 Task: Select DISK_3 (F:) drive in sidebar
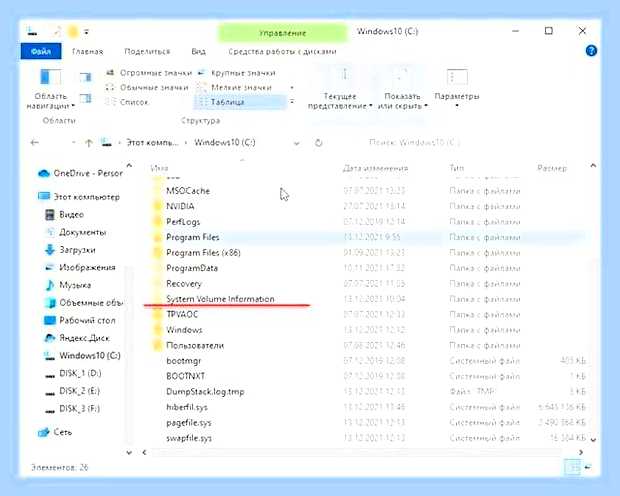tap(72, 409)
